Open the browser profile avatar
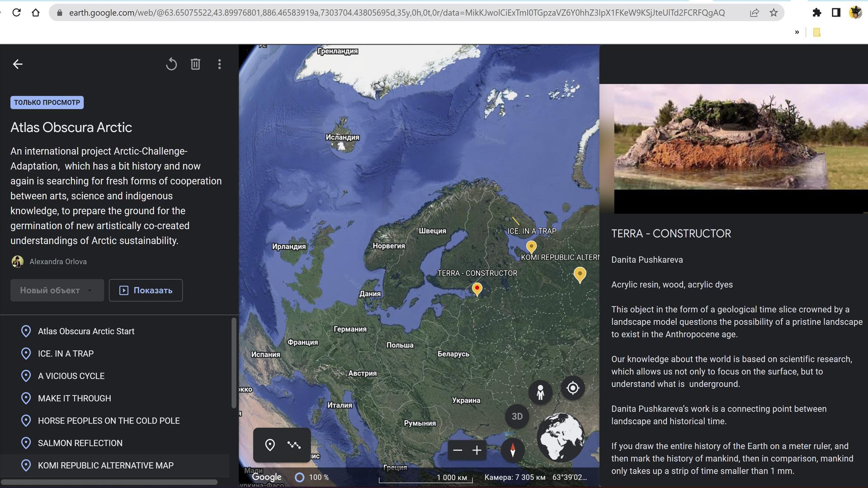Image resolution: width=868 pixels, height=488 pixels. point(855,13)
